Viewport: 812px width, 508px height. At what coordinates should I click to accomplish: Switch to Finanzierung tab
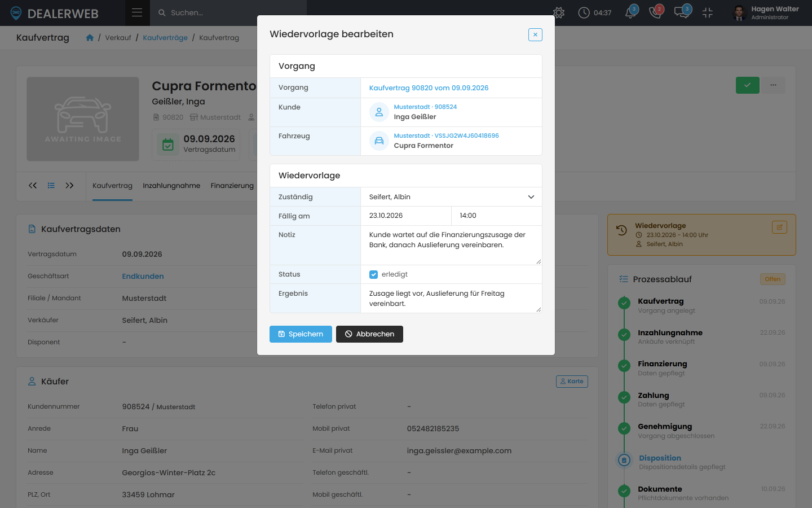(x=232, y=186)
